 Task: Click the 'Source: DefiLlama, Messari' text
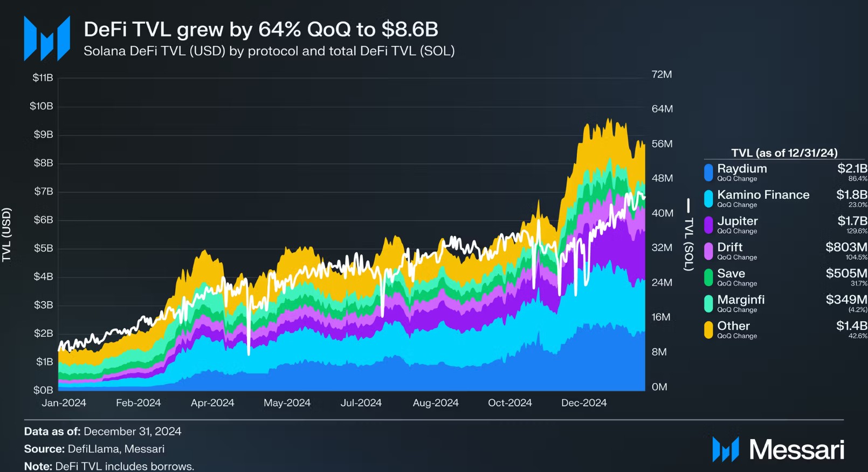point(94,449)
